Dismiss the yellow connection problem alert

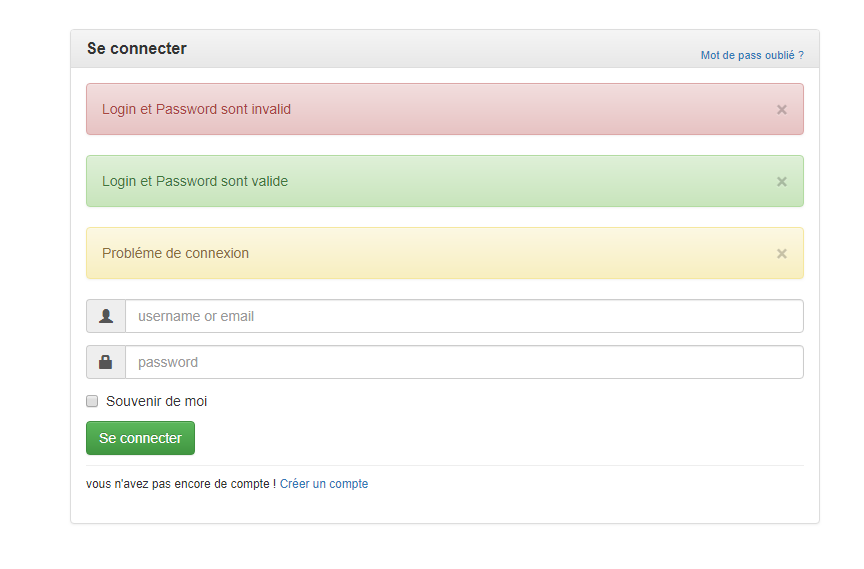pyautogui.click(x=782, y=253)
